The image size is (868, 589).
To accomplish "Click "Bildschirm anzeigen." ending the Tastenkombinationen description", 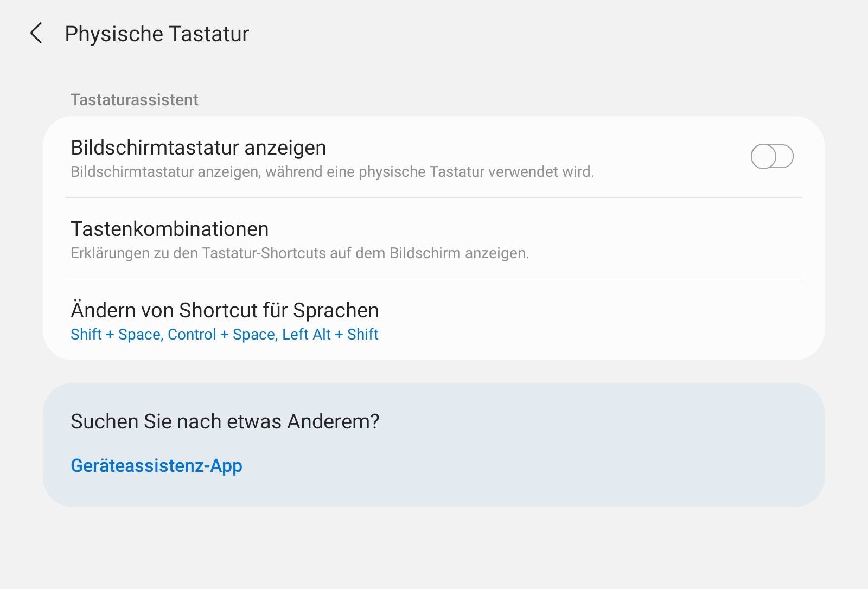I will click(x=459, y=253).
